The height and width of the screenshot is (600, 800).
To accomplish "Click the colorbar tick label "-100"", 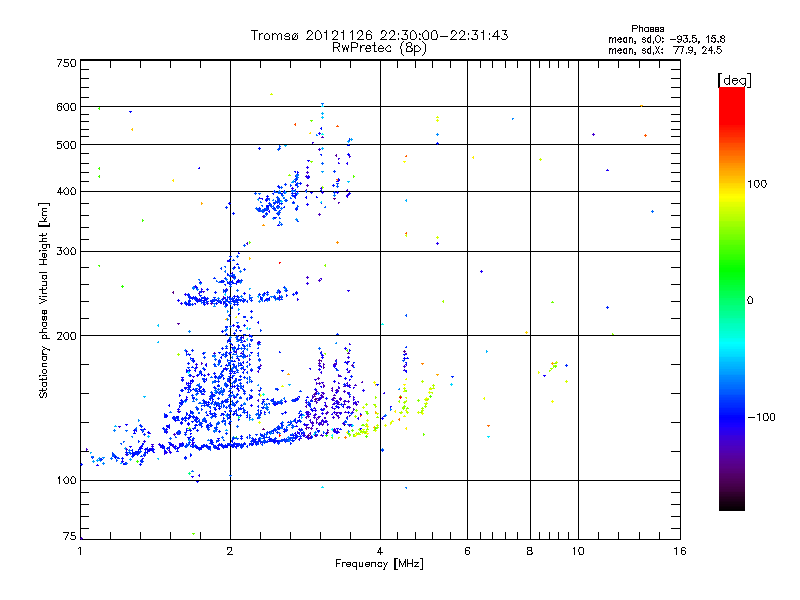I will (x=761, y=417).
